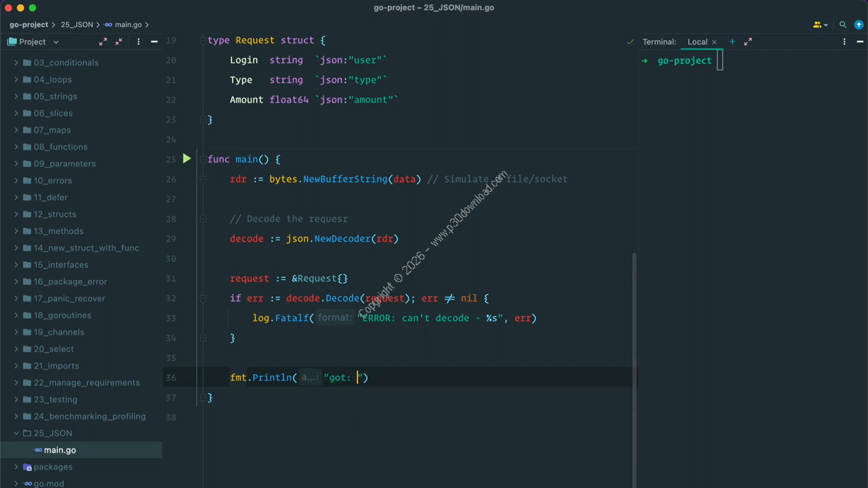This screenshot has height=488, width=868.
Task: Close the Local terminal tab
Action: (x=714, y=42)
